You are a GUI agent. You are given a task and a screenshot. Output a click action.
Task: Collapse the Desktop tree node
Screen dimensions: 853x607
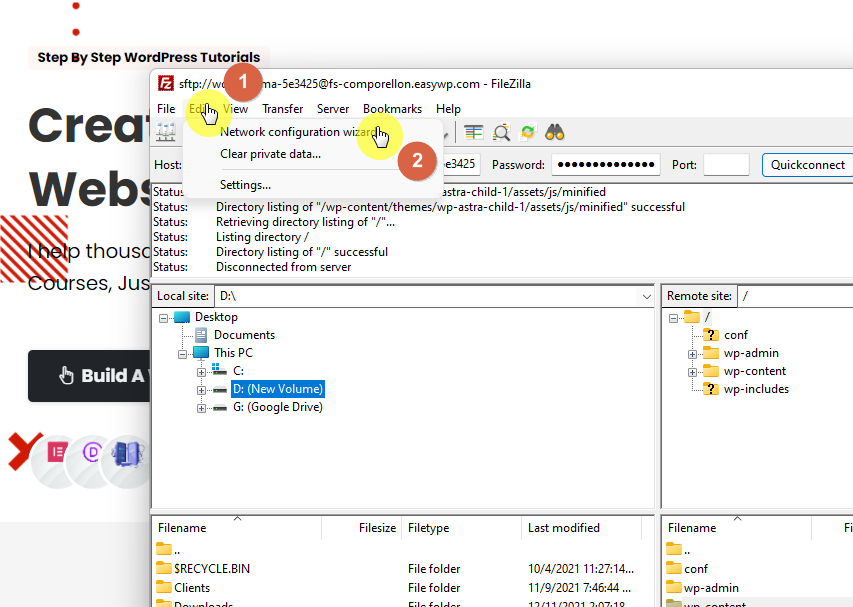(x=163, y=318)
